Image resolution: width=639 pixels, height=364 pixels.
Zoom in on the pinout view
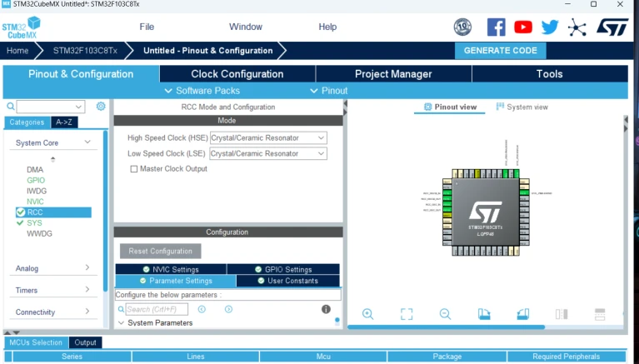click(367, 314)
